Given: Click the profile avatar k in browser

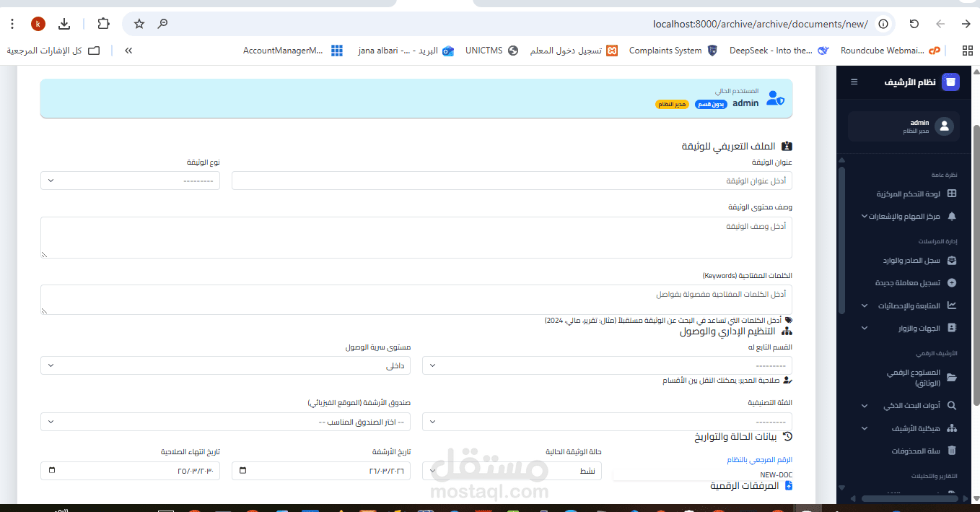Looking at the screenshot, I should pos(38,24).
